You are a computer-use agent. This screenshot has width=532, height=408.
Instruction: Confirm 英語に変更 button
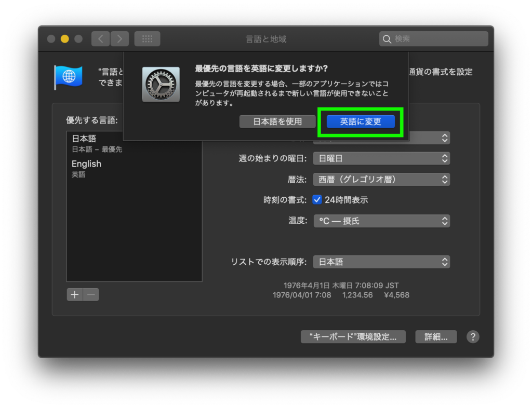[x=361, y=121]
